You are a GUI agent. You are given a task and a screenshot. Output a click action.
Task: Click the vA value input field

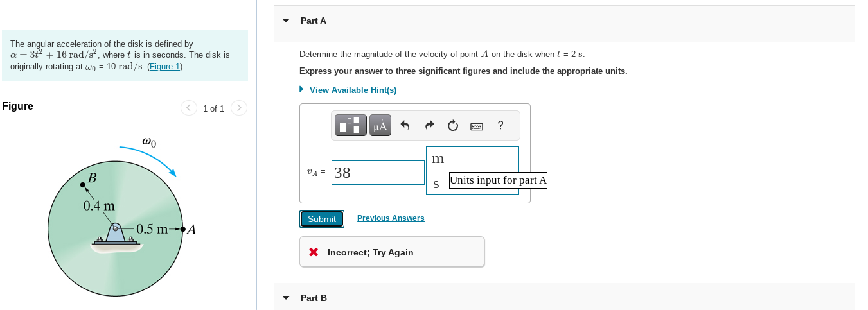click(x=378, y=173)
